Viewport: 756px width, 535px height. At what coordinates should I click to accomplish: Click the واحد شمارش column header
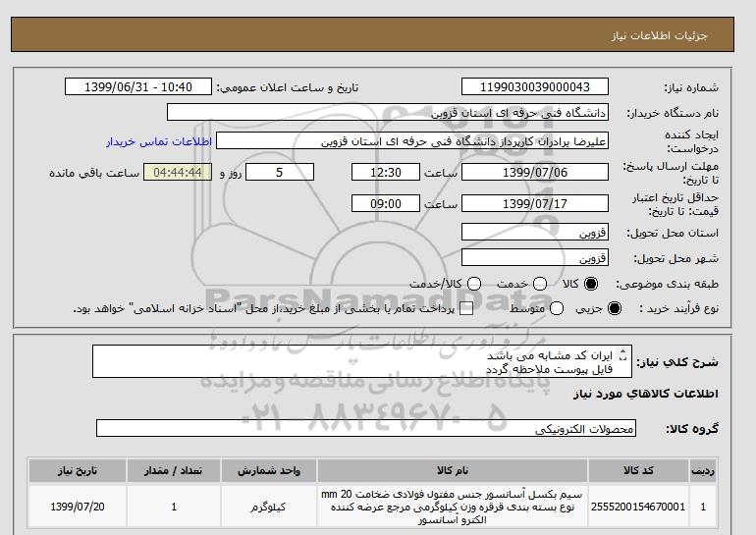[x=269, y=470]
